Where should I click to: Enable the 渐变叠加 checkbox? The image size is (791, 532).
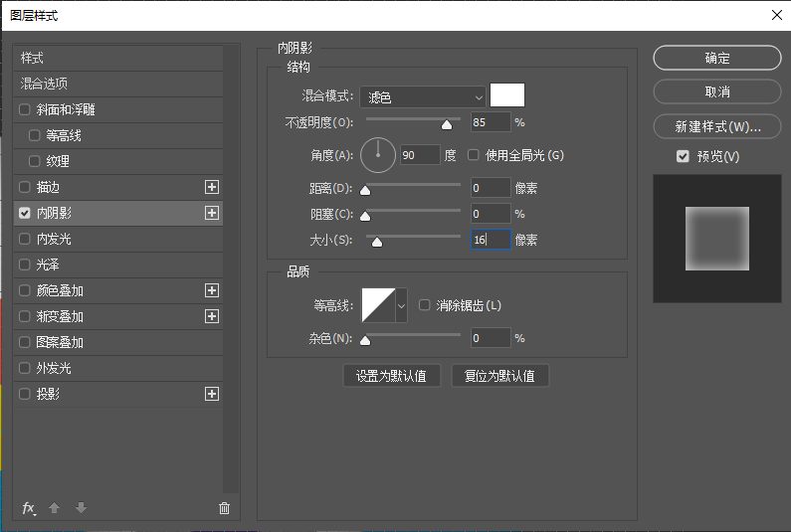coord(25,316)
